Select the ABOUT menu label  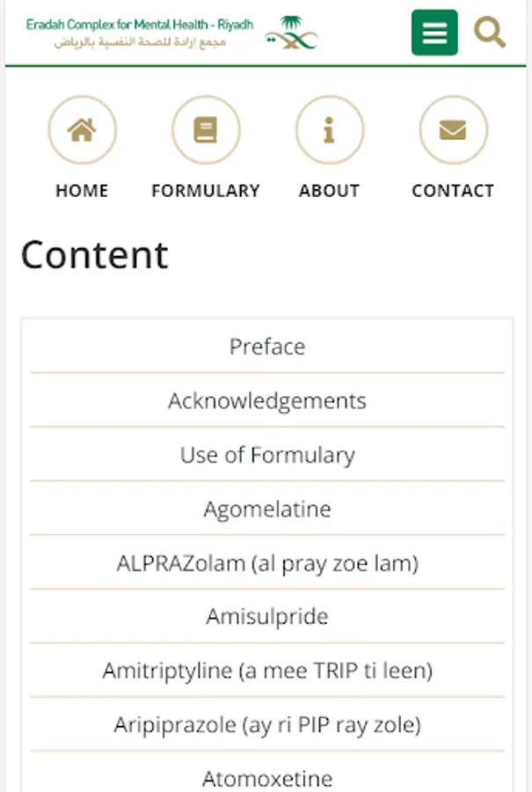[x=330, y=190]
